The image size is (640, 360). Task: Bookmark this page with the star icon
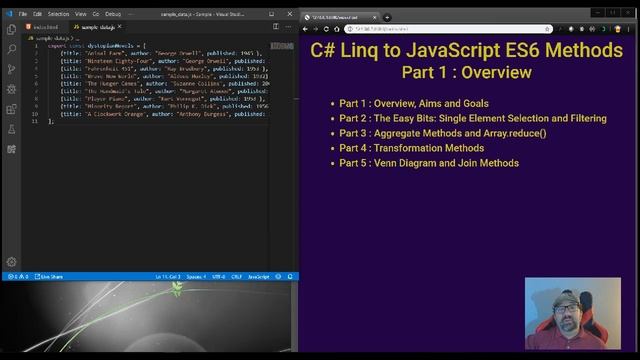547,29
